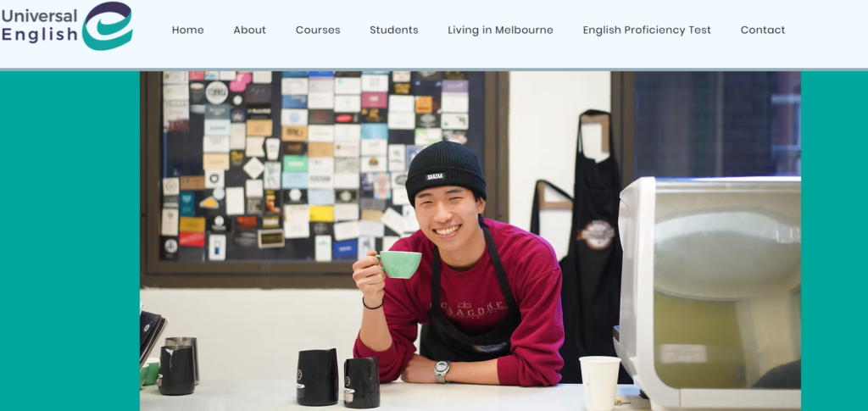The width and height of the screenshot is (868, 411).
Task: Click the wristwatch on barista's arm
Action: [442, 371]
